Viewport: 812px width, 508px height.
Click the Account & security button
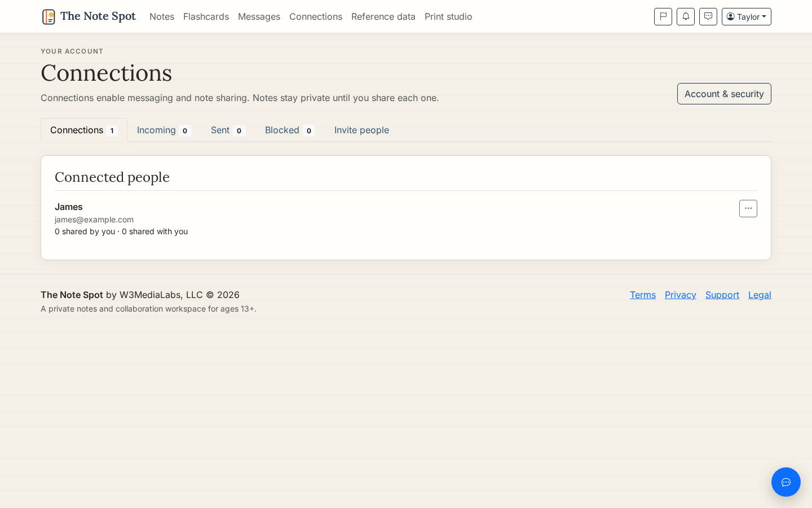click(724, 94)
